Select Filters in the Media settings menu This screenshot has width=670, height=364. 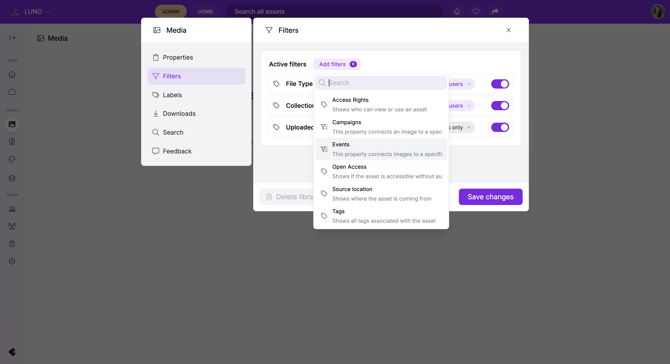pyautogui.click(x=196, y=76)
